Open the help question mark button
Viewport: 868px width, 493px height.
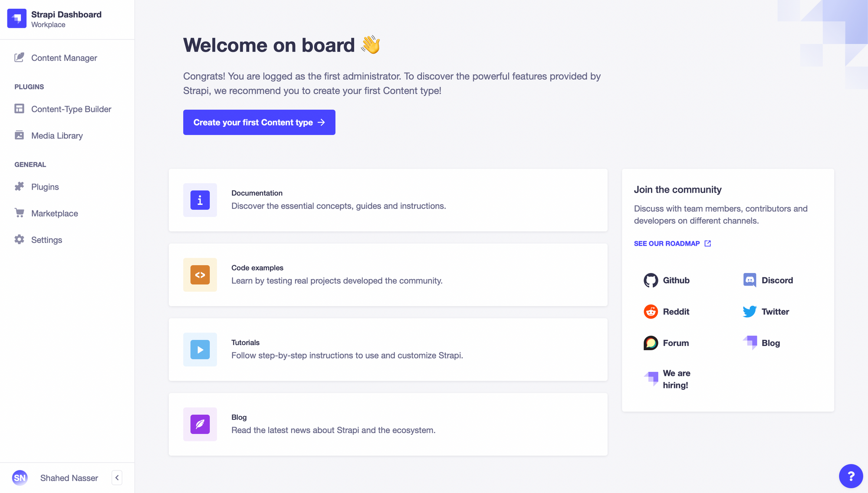[851, 476]
